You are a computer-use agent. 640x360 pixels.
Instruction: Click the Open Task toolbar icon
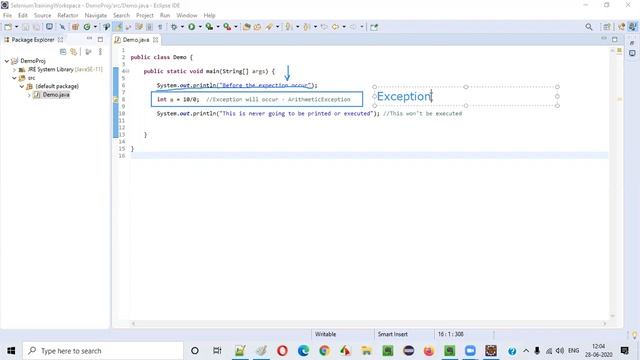tap(257, 27)
